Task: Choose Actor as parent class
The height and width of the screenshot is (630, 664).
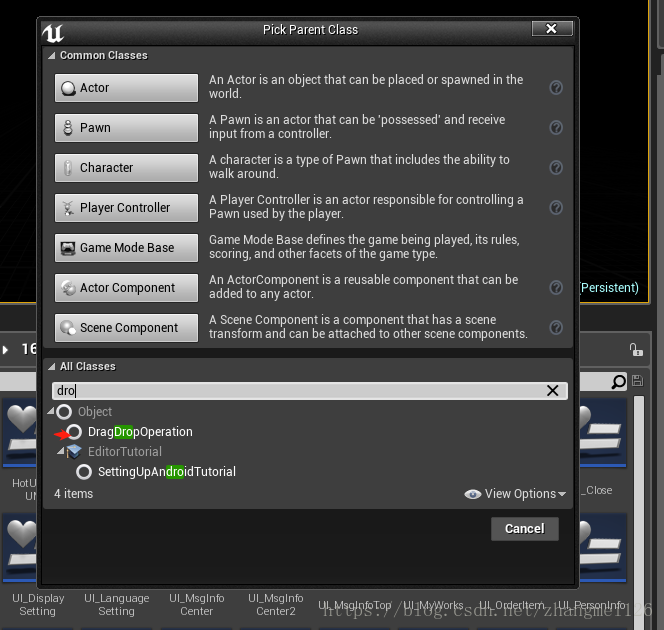Action: tap(126, 88)
